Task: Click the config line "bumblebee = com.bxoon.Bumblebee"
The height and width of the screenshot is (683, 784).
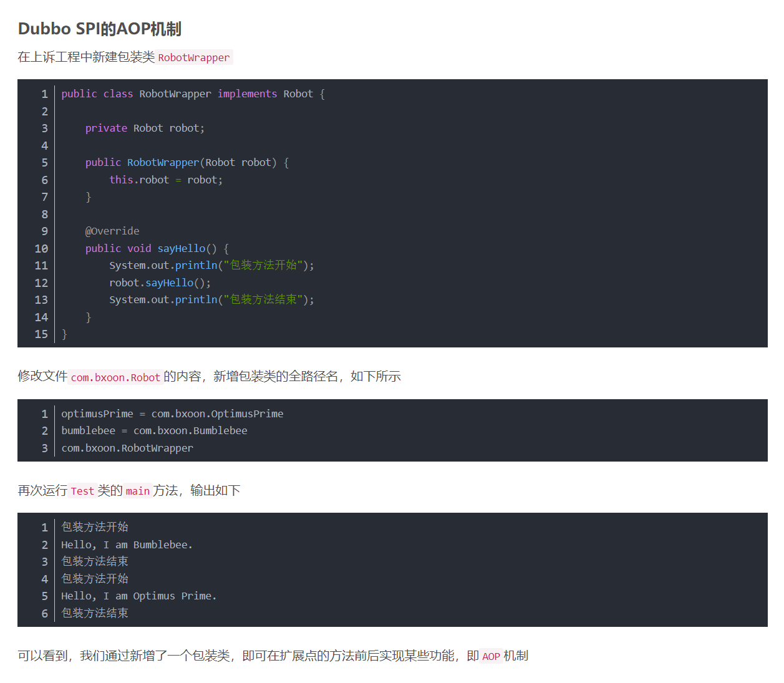Action: [154, 430]
